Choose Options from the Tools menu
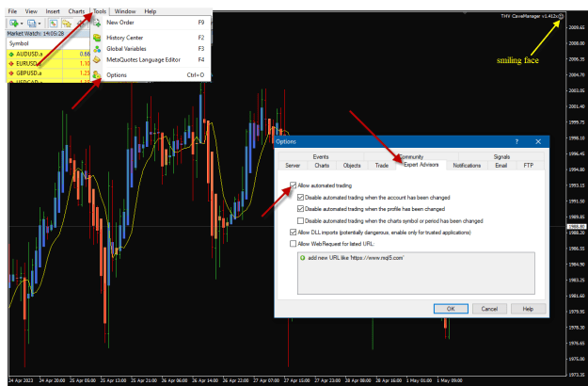The height and width of the screenshot is (386, 588). coord(151,75)
